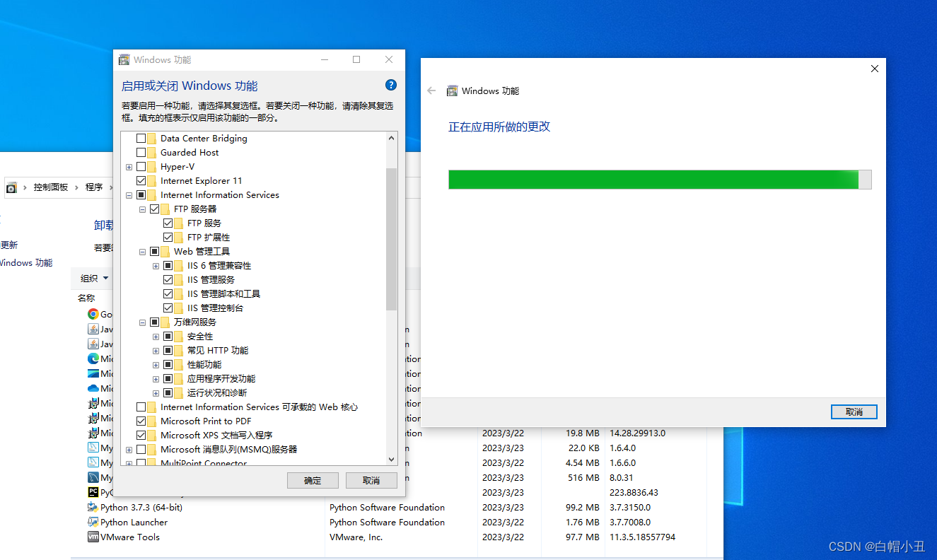Expand the 安全性 node
Screen dimensions: 937x560
(x=156, y=337)
